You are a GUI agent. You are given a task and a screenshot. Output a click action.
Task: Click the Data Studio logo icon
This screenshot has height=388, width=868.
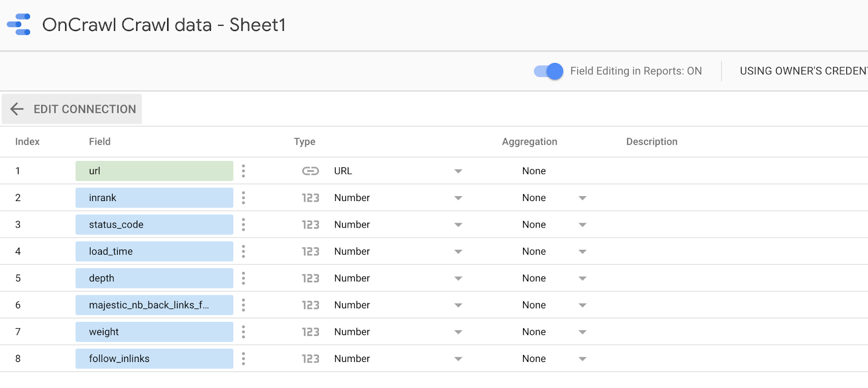click(x=19, y=24)
